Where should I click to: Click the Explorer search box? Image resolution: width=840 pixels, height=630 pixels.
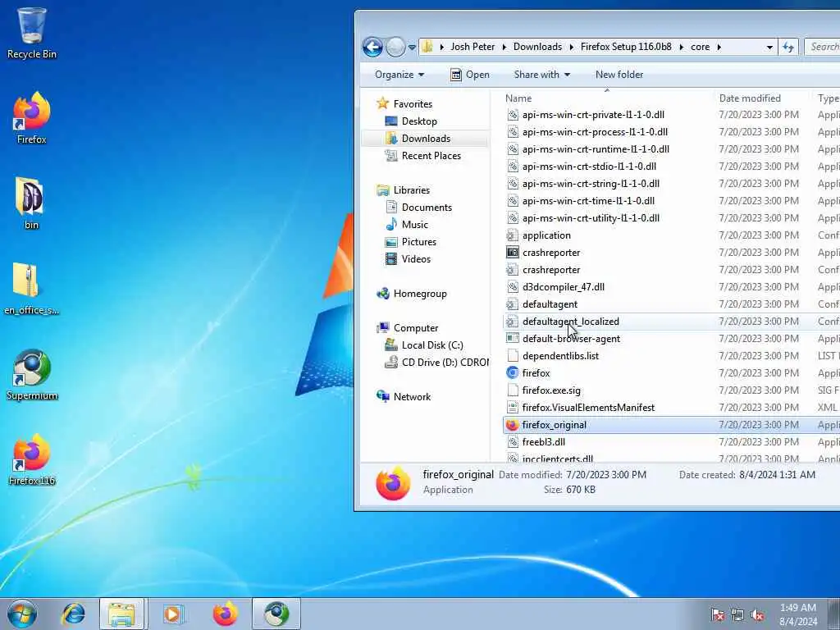[823, 47]
